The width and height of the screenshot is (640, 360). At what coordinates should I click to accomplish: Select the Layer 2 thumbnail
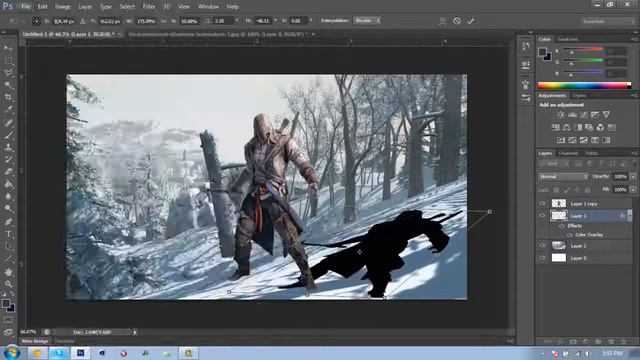click(x=559, y=245)
